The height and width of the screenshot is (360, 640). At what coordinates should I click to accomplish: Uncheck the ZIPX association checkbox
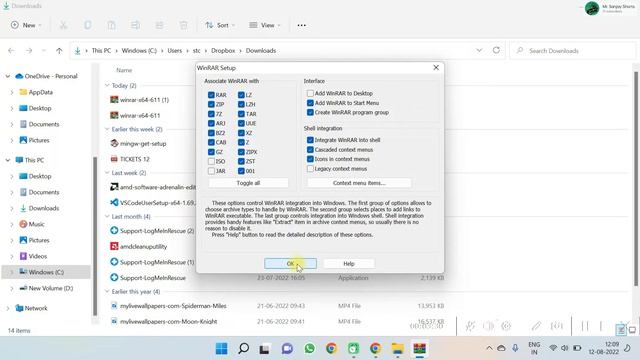click(241, 152)
